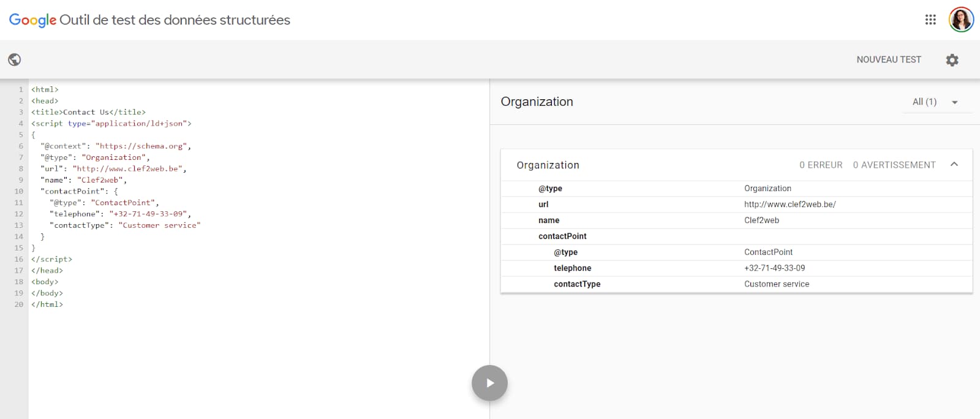This screenshot has width=980, height=419.
Task: Open the account profile avatar
Action: click(961, 20)
